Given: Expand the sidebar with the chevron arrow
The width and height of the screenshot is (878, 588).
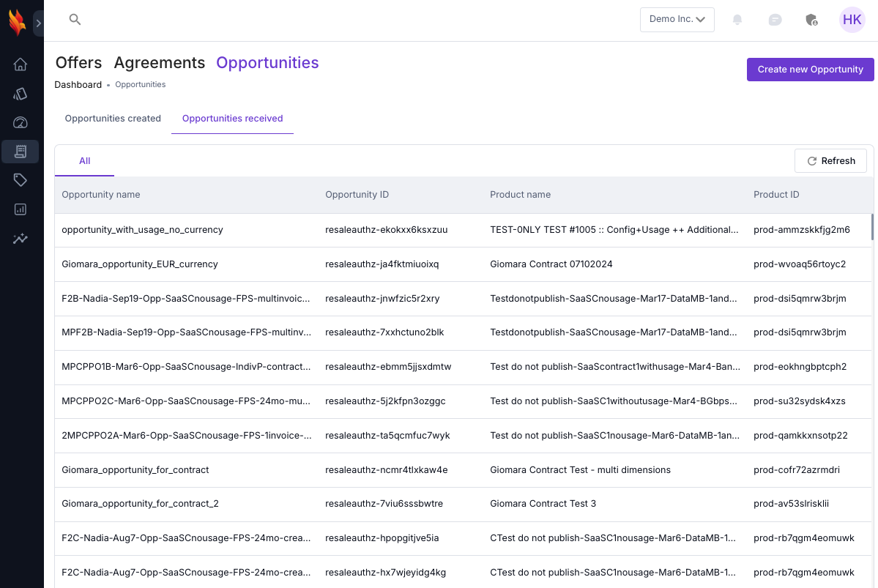Looking at the screenshot, I should point(39,23).
